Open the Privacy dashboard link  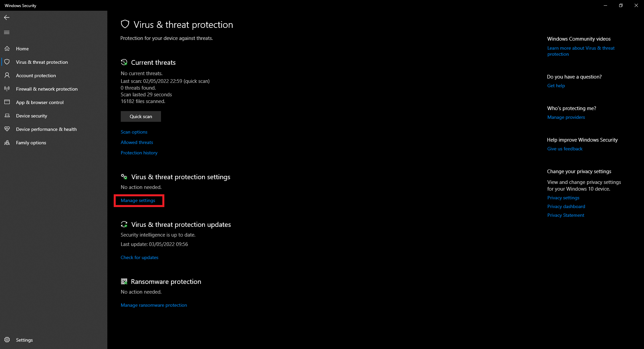pos(566,206)
